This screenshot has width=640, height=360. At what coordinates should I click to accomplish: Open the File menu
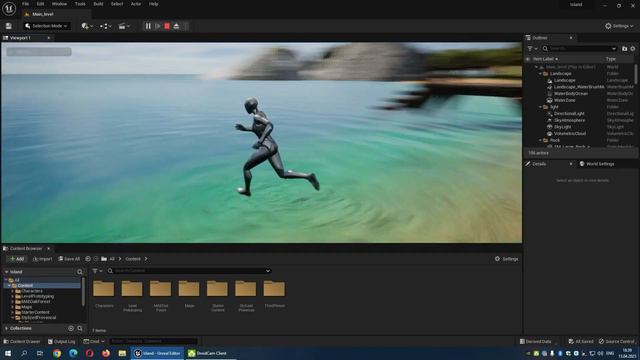pyautogui.click(x=25, y=4)
